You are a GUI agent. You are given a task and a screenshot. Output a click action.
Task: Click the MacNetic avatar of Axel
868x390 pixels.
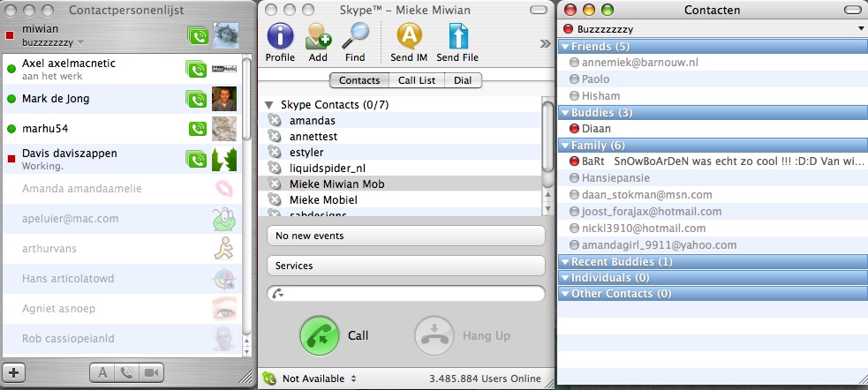coord(224,69)
